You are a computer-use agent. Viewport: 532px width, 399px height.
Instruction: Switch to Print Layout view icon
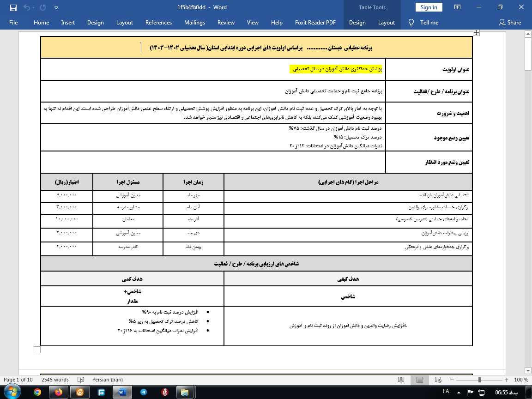420,380
